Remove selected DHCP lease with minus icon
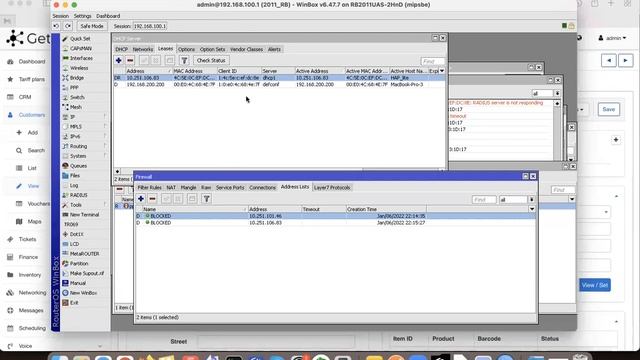The image size is (640, 360). 130,60
